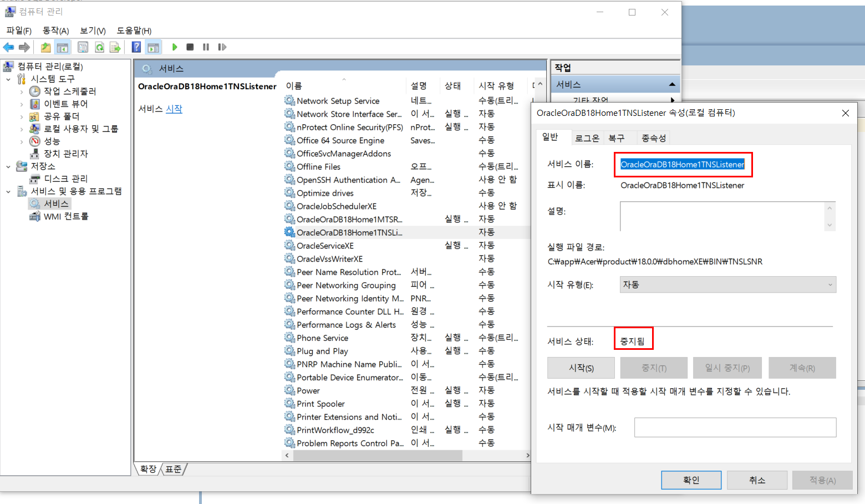865x504 pixels.
Task: Switch to the 일반 tab
Action: point(550,137)
